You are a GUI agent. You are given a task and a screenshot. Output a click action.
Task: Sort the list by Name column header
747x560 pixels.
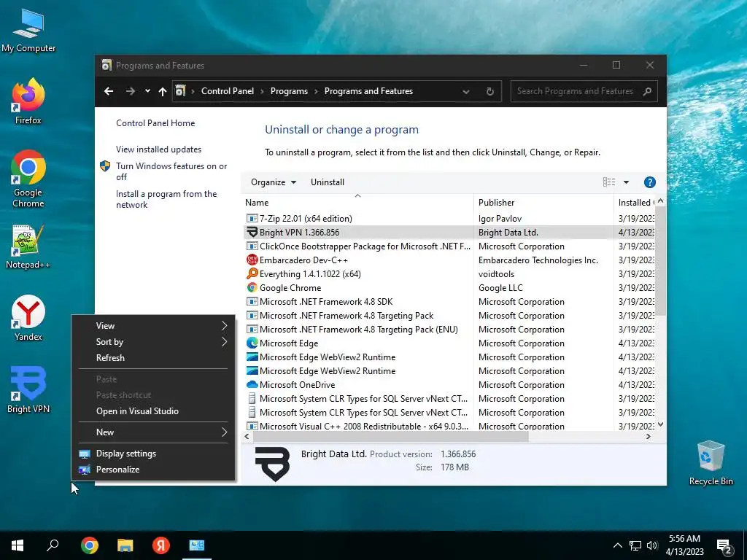(x=357, y=203)
